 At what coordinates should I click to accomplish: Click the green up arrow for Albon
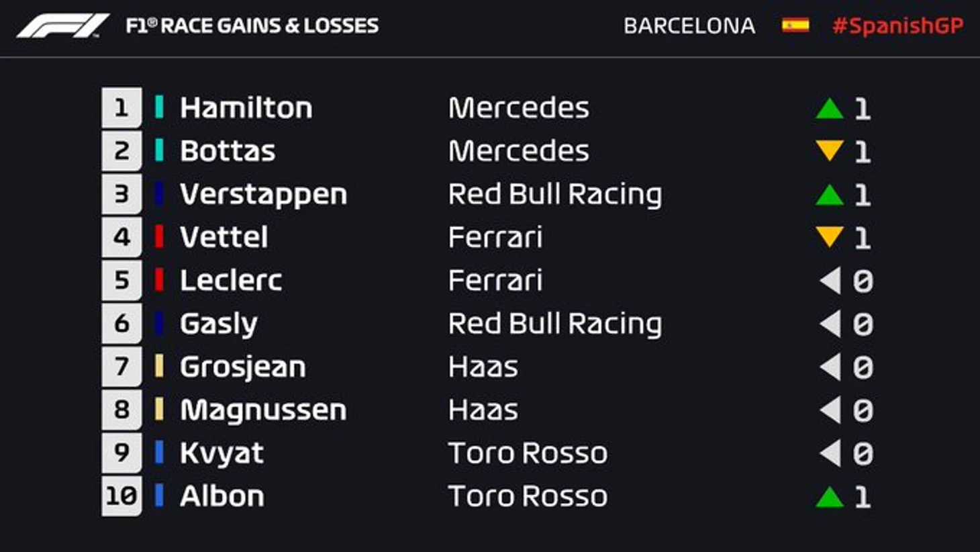pos(830,497)
